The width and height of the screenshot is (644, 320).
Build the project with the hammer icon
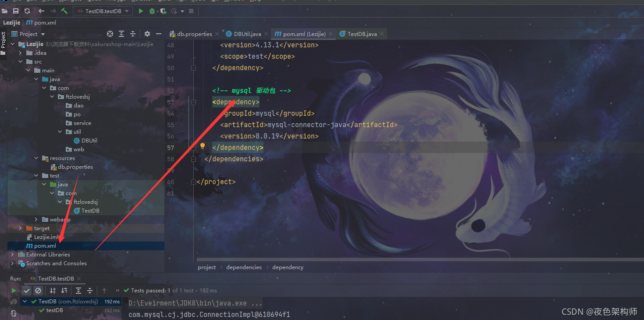[x=64, y=11]
